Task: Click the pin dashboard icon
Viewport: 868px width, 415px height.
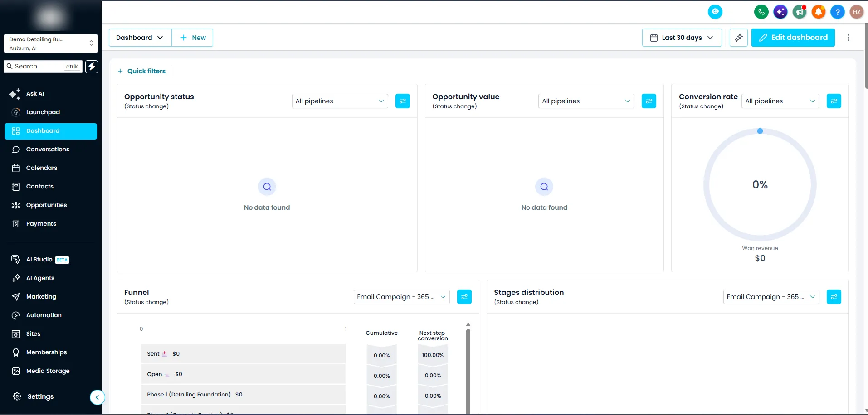Action: [739, 38]
